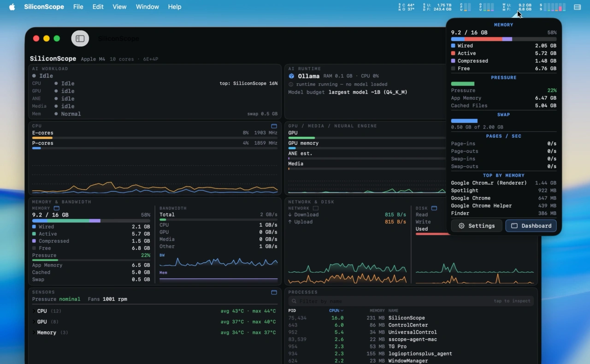Open Dashboard from the popover
Image resolution: width=590 pixels, height=364 pixels.
531,226
